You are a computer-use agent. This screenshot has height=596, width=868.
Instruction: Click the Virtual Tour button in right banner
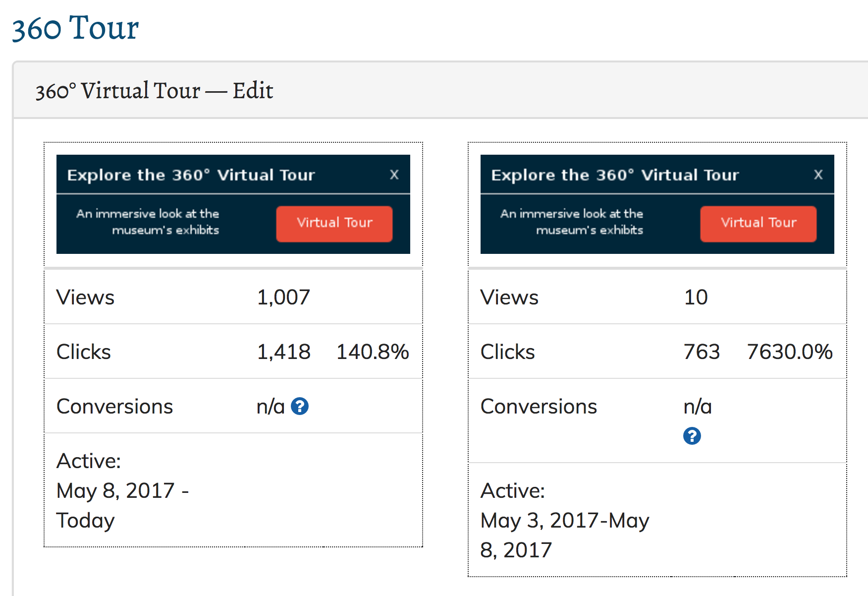point(759,224)
